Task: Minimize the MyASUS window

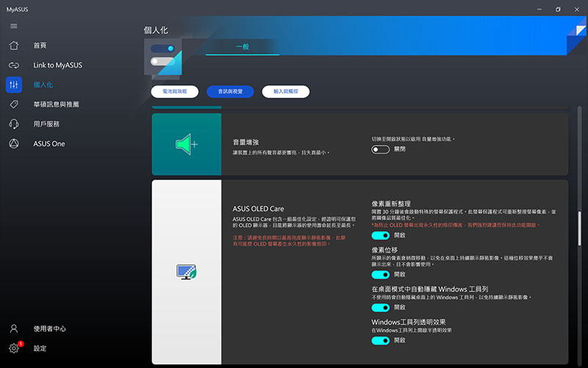Action: coord(539,10)
